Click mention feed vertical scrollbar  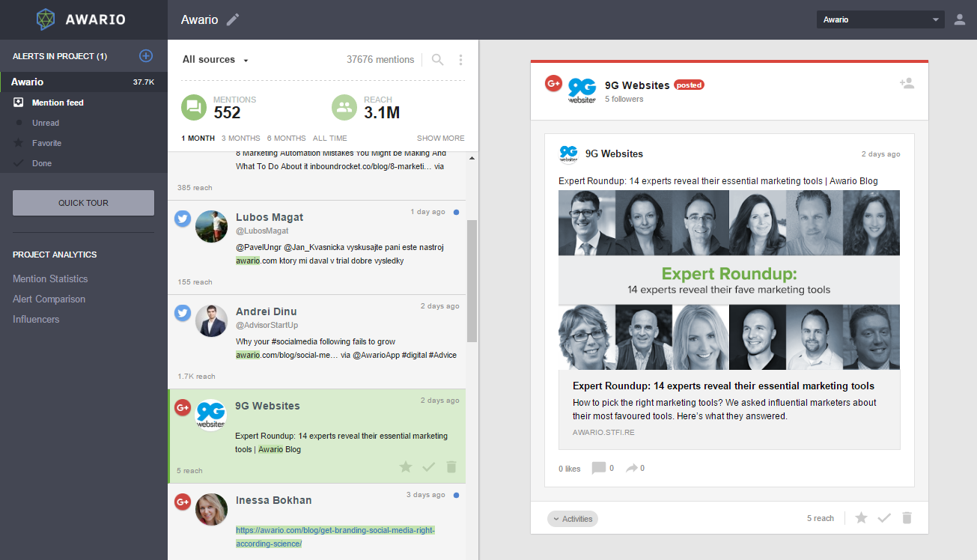point(472,281)
